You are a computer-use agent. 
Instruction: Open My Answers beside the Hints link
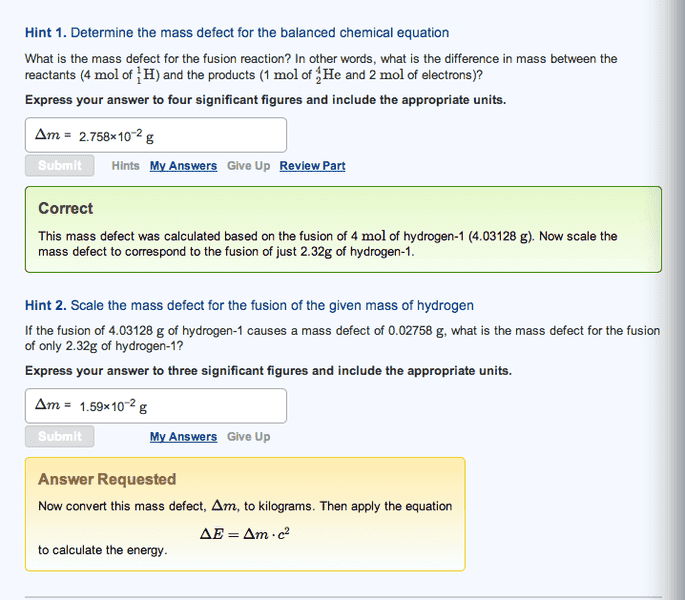click(183, 166)
